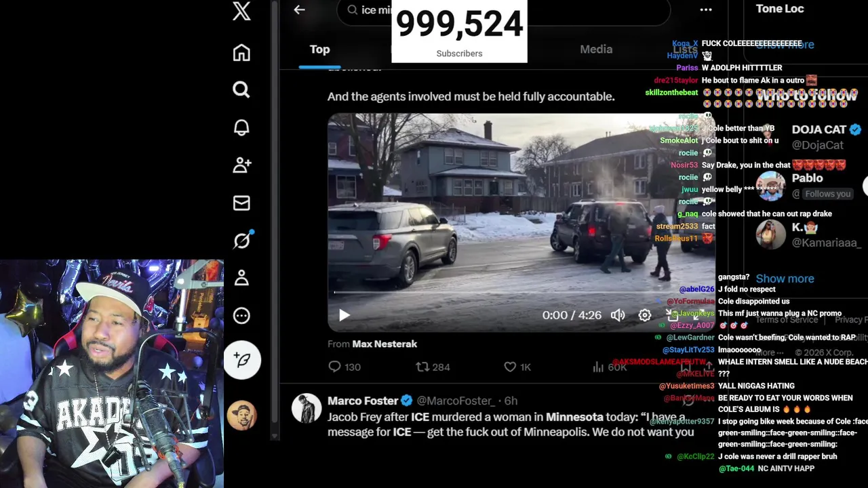This screenshot has width=868, height=488.
Task: Open the Follow people icon in sidebar
Action: point(241,165)
